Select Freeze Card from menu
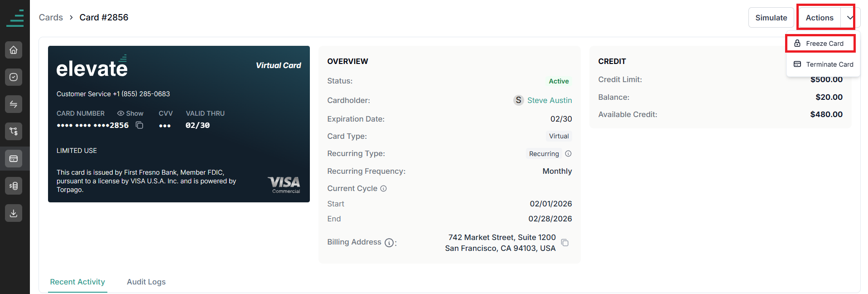Screen dimensions: 868x294 coord(820,44)
